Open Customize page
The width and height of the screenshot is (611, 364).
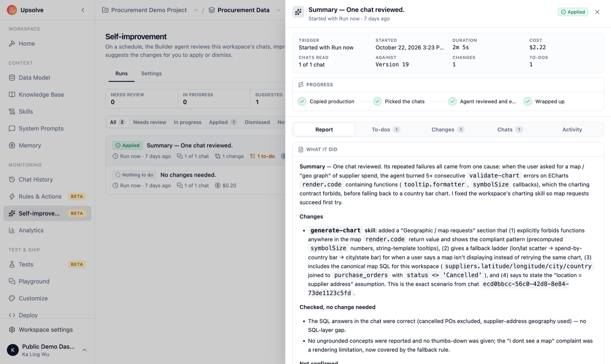[x=47, y=298]
